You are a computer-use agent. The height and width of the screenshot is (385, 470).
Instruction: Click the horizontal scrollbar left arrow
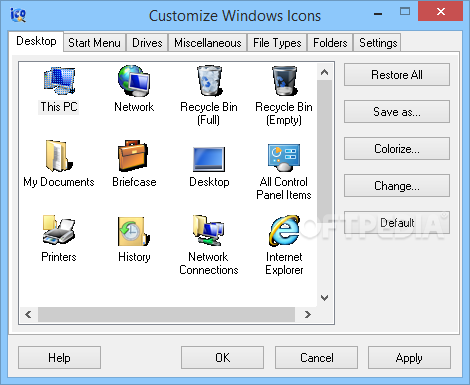[x=28, y=314]
